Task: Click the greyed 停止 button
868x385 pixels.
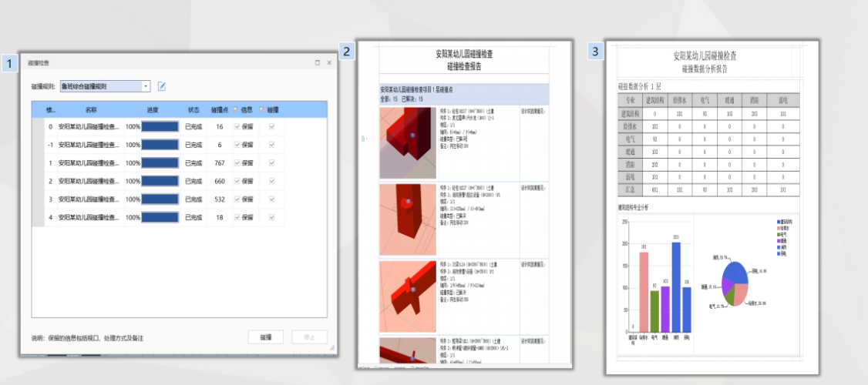Action: coord(310,337)
